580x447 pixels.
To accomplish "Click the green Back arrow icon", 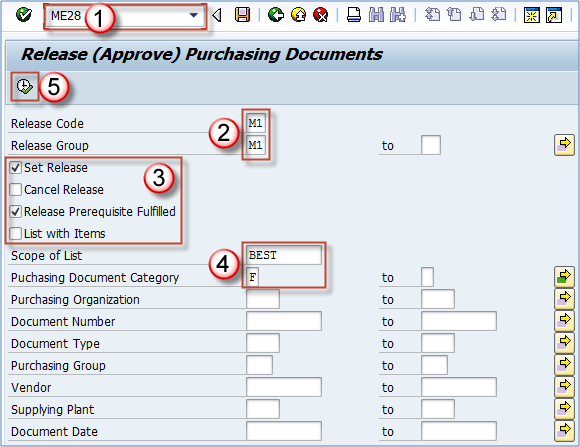I will 276,15.
